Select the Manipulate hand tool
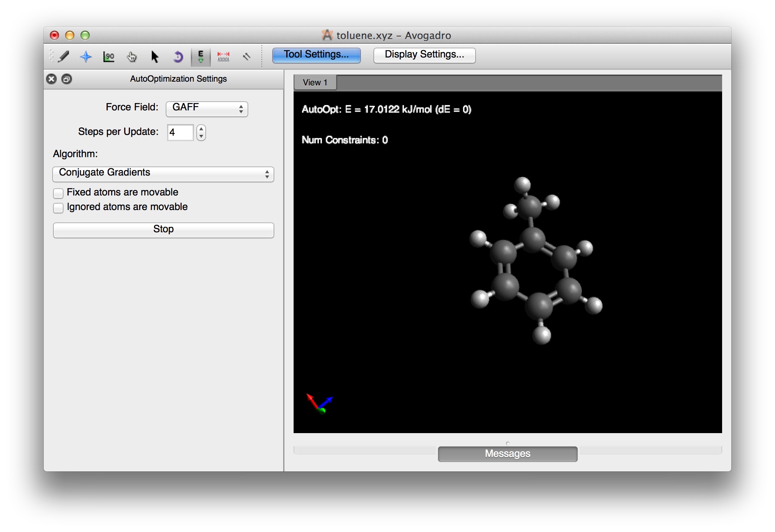Image resolution: width=775 pixels, height=532 pixels. click(x=131, y=57)
